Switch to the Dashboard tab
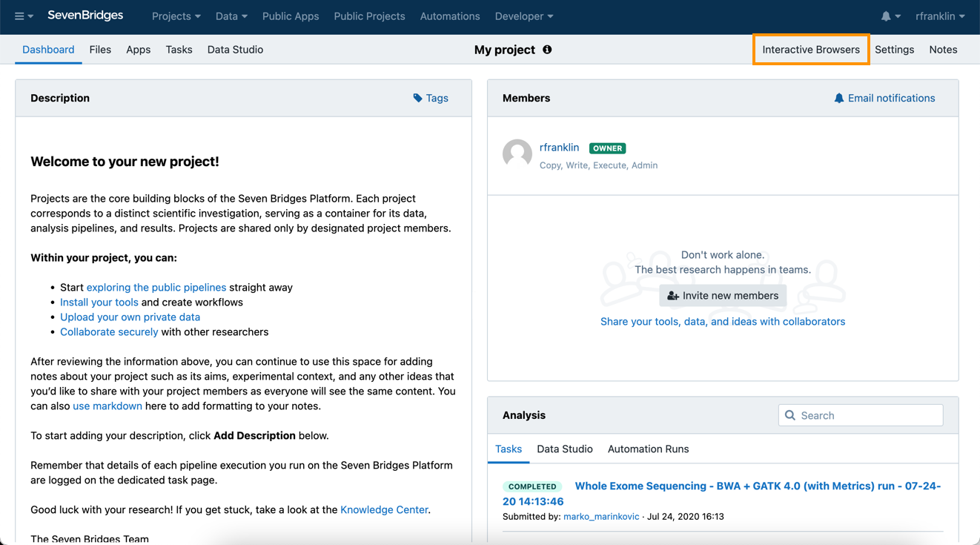The height and width of the screenshot is (545, 980). (x=48, y=50)
